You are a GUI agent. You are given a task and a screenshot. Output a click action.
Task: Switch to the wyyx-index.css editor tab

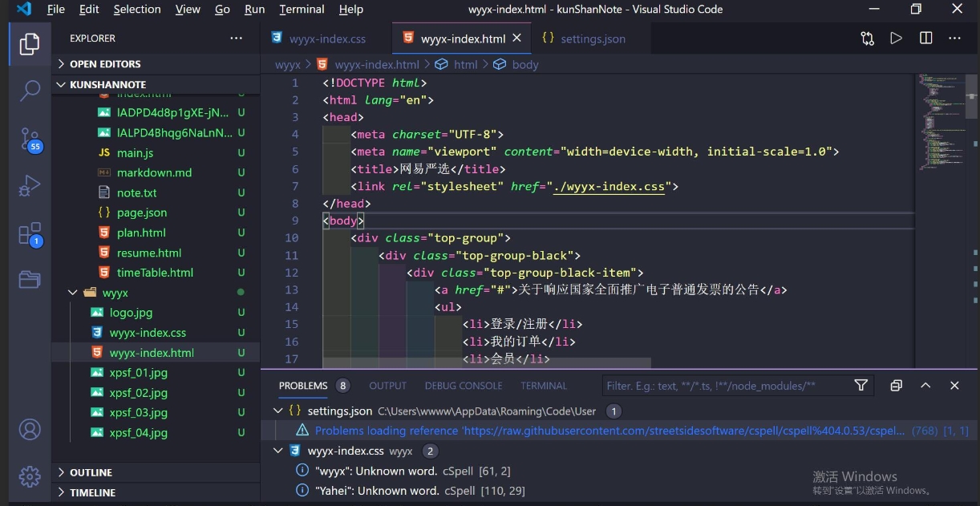coord(326,38)
